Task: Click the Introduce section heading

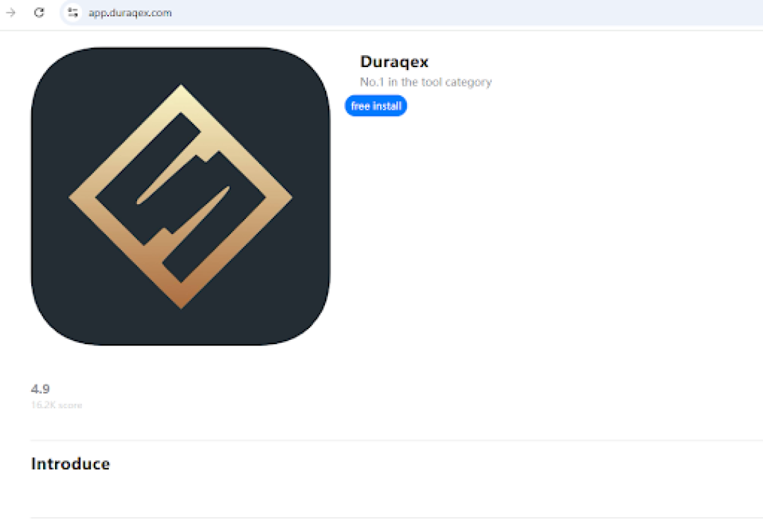Action: [71, 464]
